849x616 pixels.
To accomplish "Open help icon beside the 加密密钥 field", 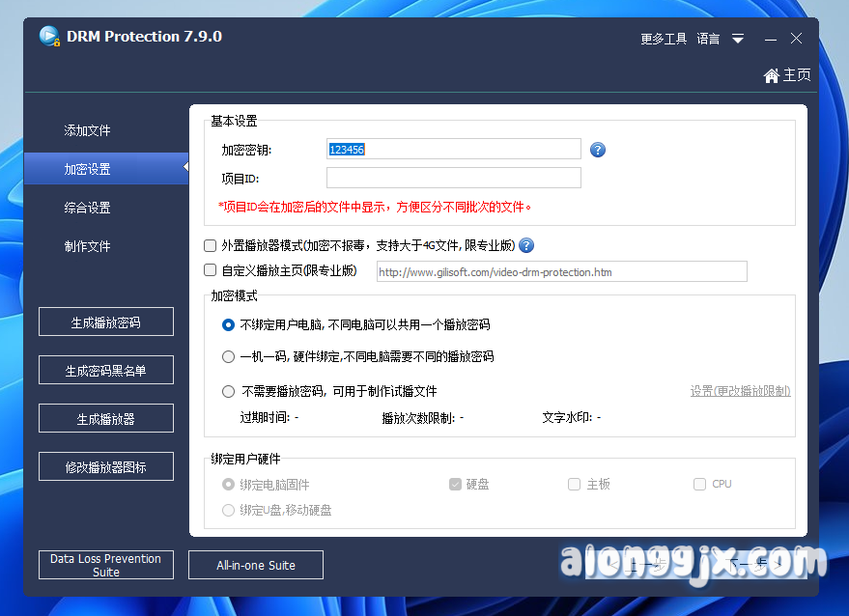I will click(598, 150).
